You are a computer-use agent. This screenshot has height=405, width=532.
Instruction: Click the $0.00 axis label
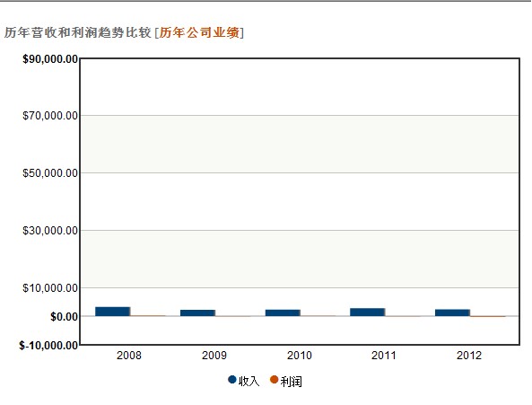[x=64, y=317]
